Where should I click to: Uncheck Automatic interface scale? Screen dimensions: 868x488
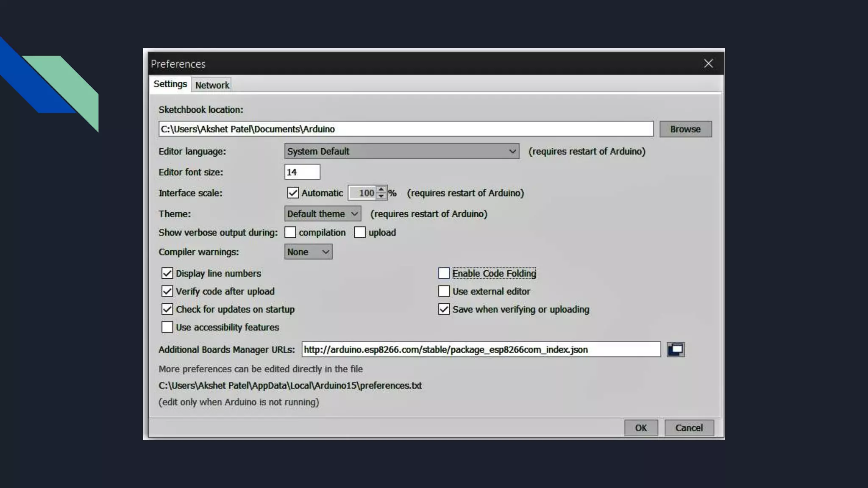click(293, 193)
